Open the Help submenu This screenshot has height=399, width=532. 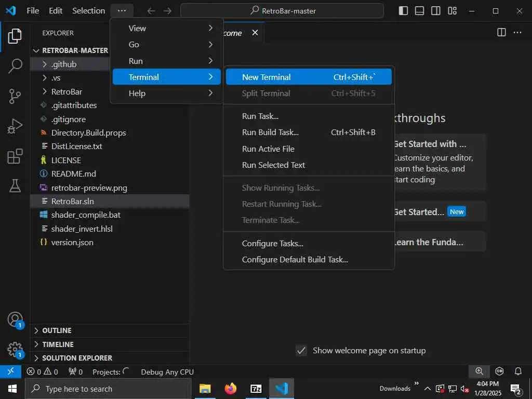167,94
